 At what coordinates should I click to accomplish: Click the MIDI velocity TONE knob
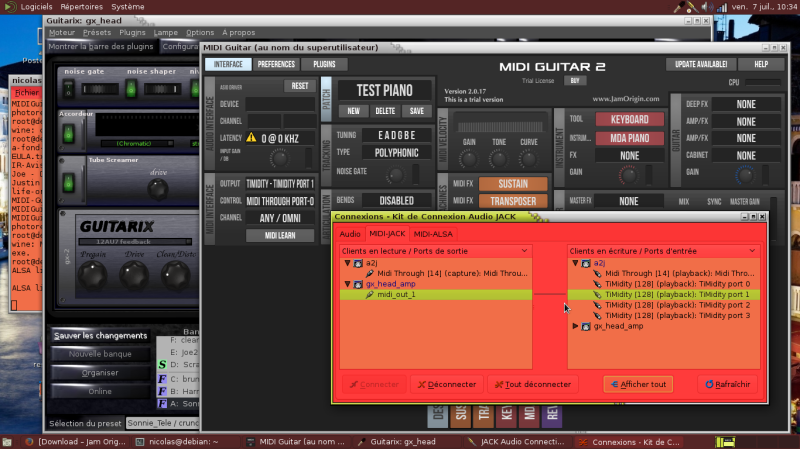point(498,159)
